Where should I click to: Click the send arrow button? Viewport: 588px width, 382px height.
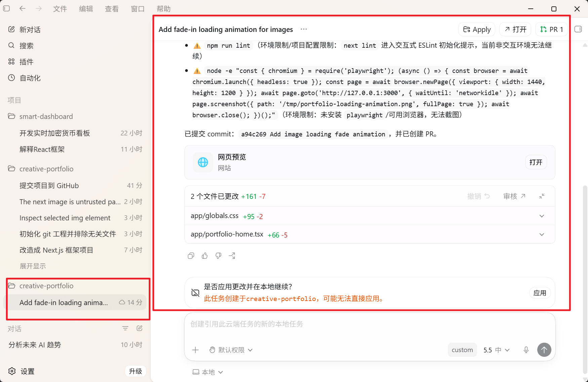coord(544,350)
